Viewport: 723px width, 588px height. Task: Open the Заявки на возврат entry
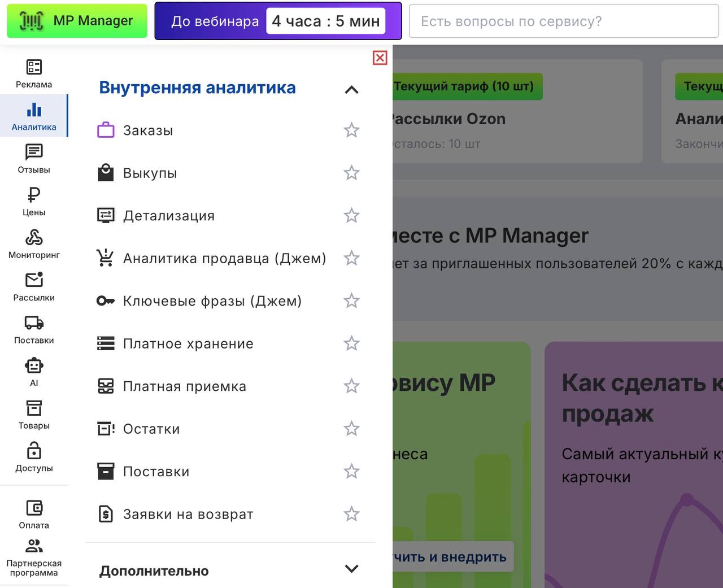188,514
